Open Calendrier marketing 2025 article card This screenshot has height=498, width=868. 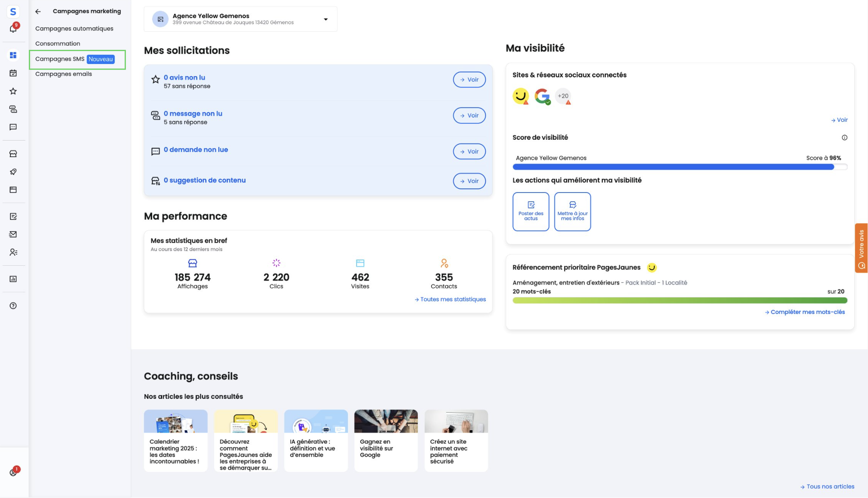tap(176, 441)
